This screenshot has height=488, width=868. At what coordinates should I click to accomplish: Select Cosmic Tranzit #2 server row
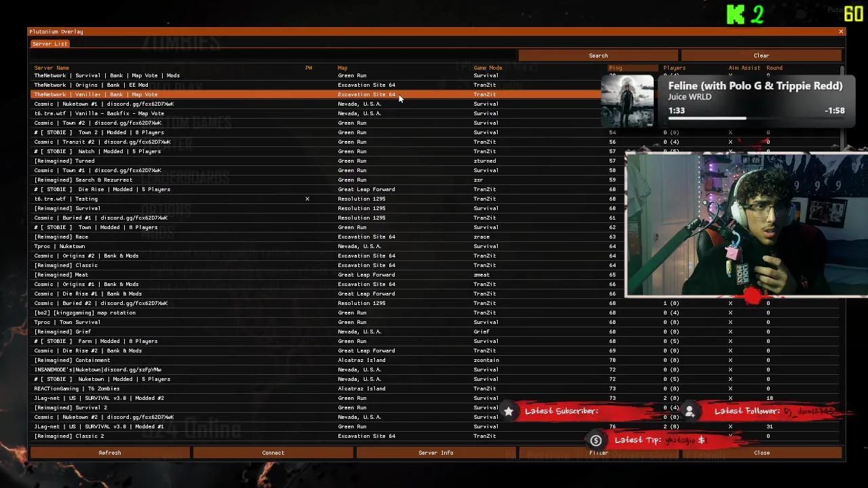point(435,142)
